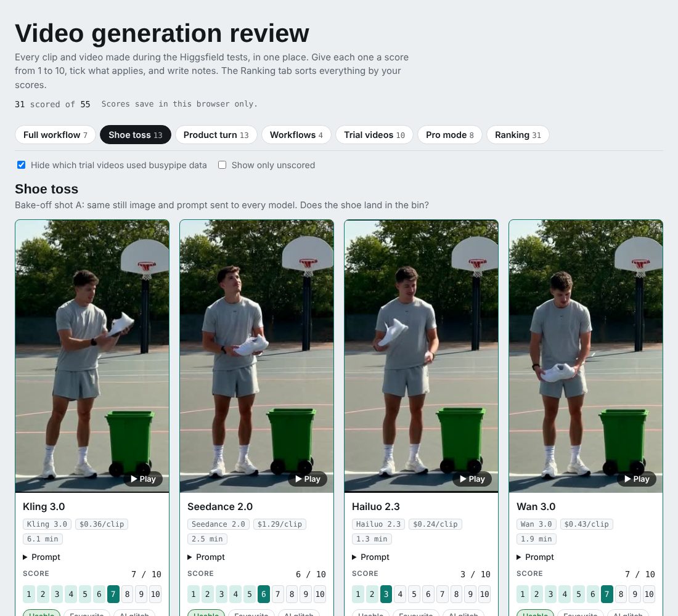Enable Show only unscored checkbox

click(x=223, y=164)
